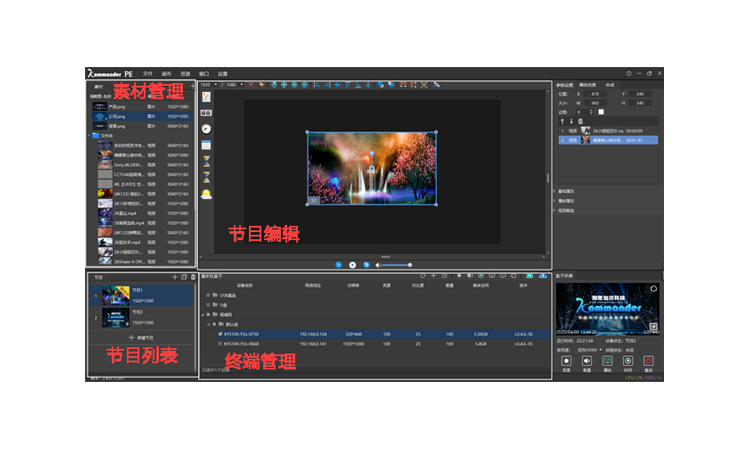
Task: Select the weather widget tool icon
Action: (x=206, y=192)
